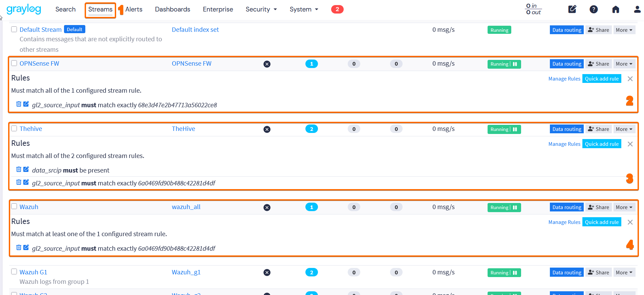Image resolution: width=644 pixels, height=295 pixels.
Task: Open More menu for Wazuh stream
Action: pyautogui.click(x=624, y=207)
